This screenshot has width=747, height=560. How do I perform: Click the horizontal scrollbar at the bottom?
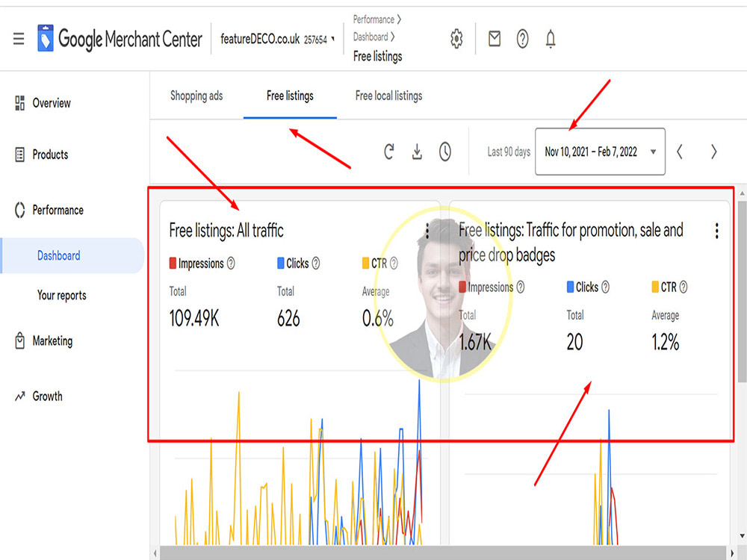click(444, 553)
